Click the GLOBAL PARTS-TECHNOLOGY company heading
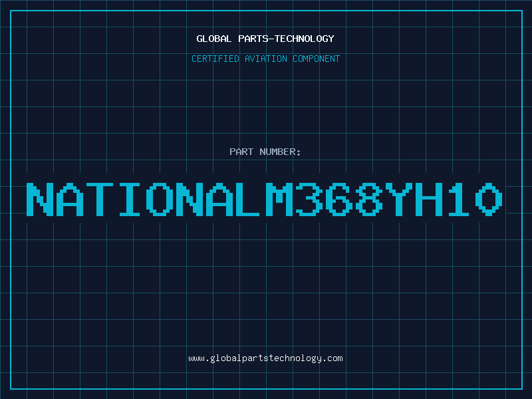The width and height of the screenshot is (532, 399). pyautogui.click(x=265, y=39)
